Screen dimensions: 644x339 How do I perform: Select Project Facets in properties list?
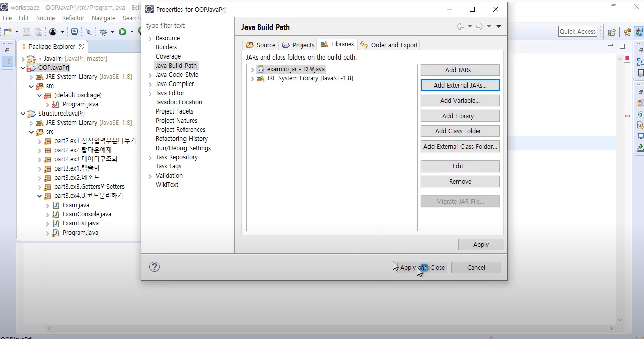174,111
